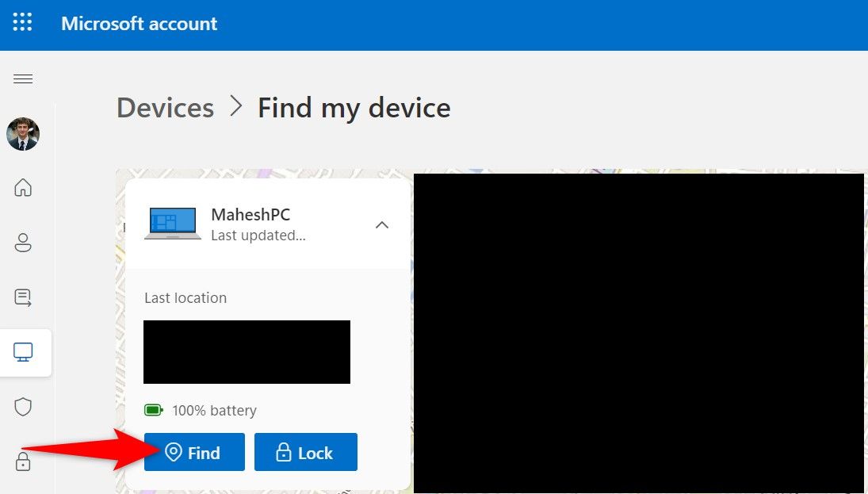Click the padlock icon inside Lock button
The width and height of the screenshot is (868, 494).
[284, 452]
